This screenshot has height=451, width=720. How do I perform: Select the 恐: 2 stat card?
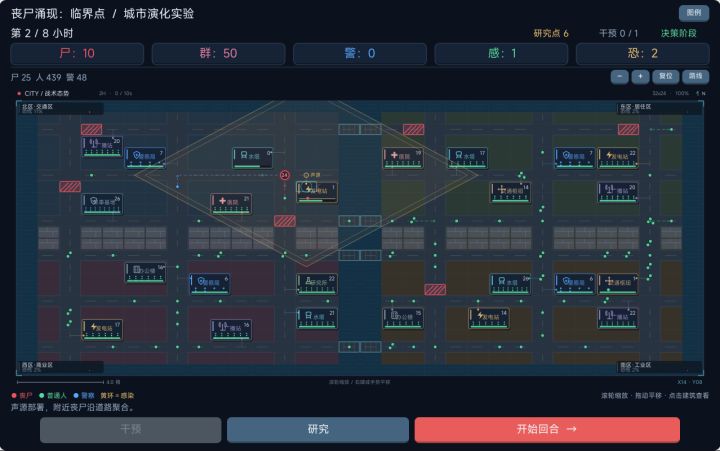[643, 53]
